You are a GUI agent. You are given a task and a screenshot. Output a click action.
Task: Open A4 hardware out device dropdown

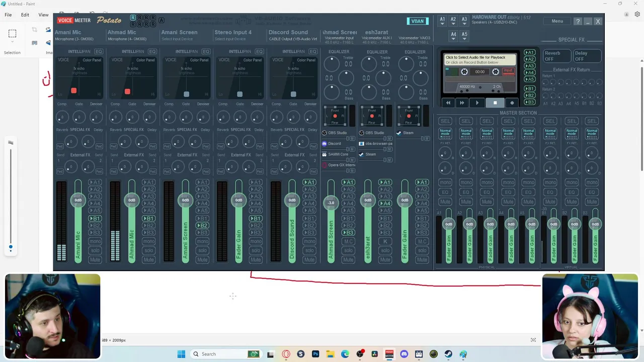pyautogui.click(x=453, y=36)
